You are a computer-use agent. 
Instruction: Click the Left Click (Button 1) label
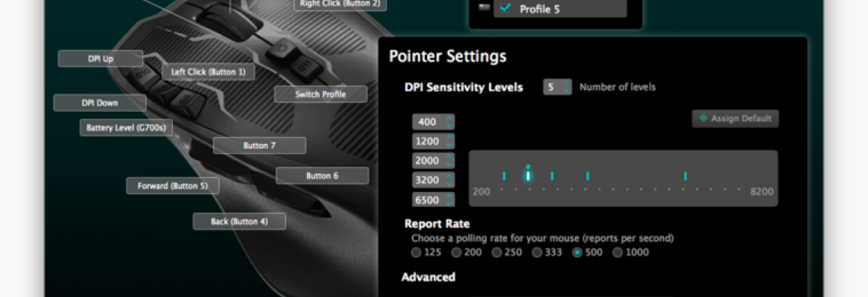pyautogui.click(x=208, y=72)
